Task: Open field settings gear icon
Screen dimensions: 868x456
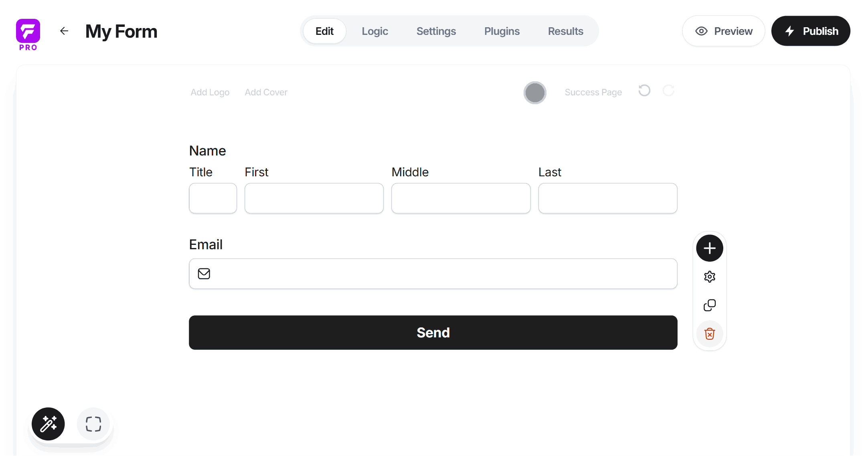Action: (x=710, y=276)
